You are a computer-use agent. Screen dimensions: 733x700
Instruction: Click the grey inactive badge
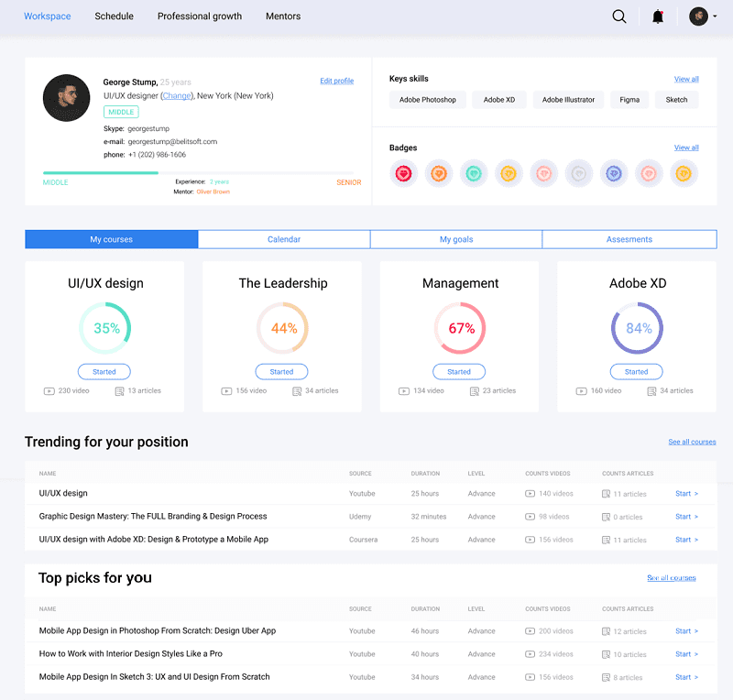pos(579,173)
